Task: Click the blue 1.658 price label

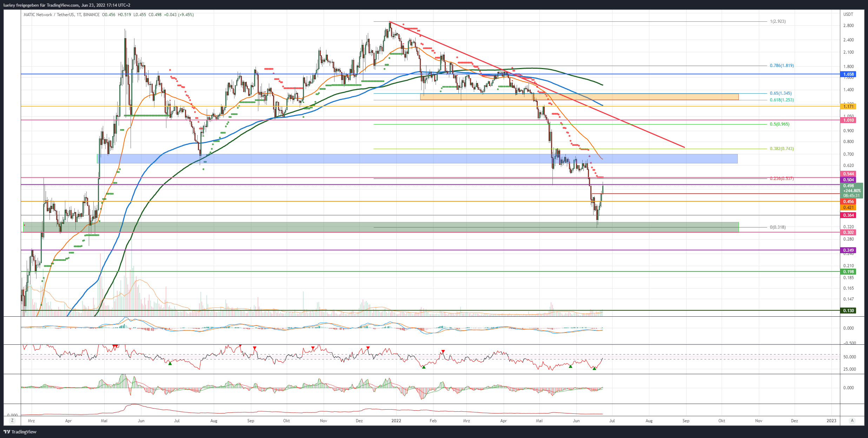Action: pyautogui.click(x=849, y=74)
